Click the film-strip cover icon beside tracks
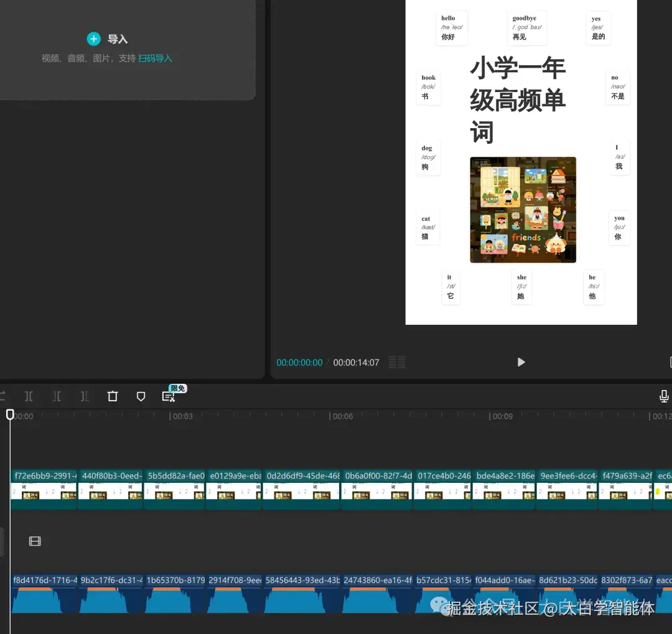The image size is (672, 634). click(x=35, y=541)
